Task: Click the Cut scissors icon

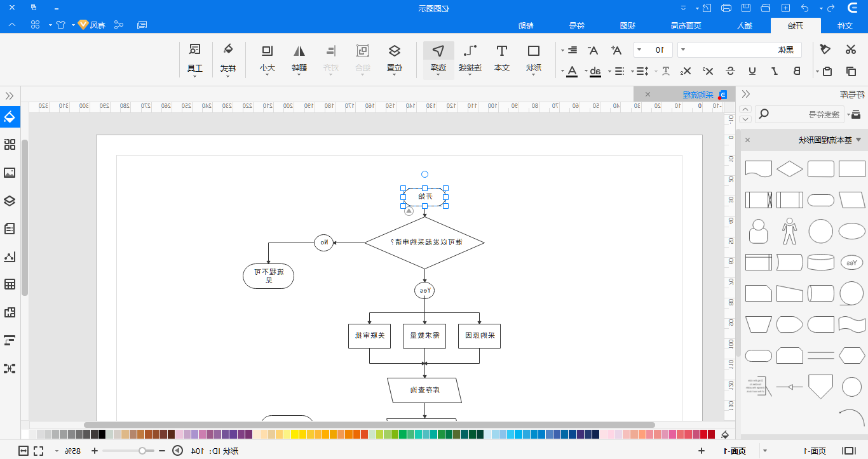Action: tap(851, 50)
